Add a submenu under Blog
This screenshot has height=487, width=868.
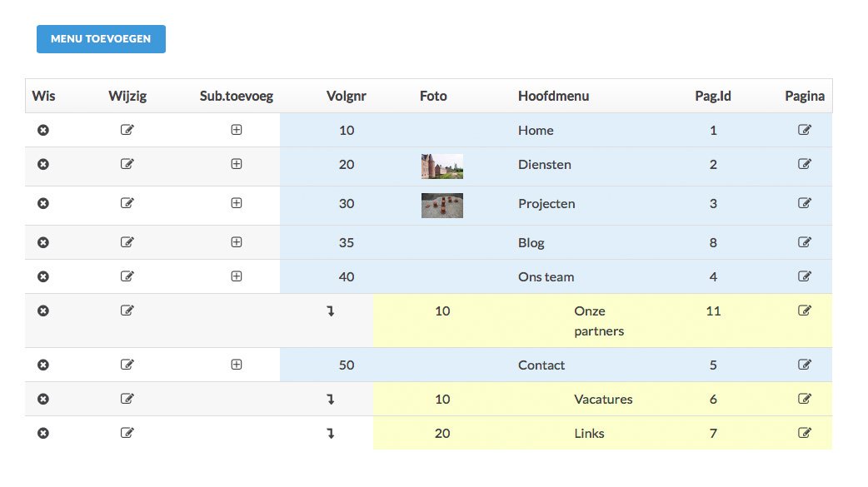coord(237,242)
